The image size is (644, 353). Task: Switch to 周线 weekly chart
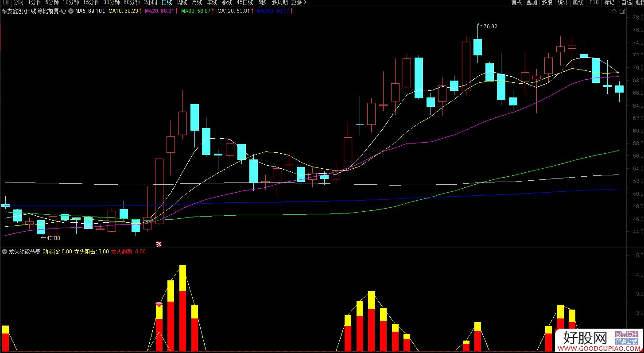click(x=182, y=3)
